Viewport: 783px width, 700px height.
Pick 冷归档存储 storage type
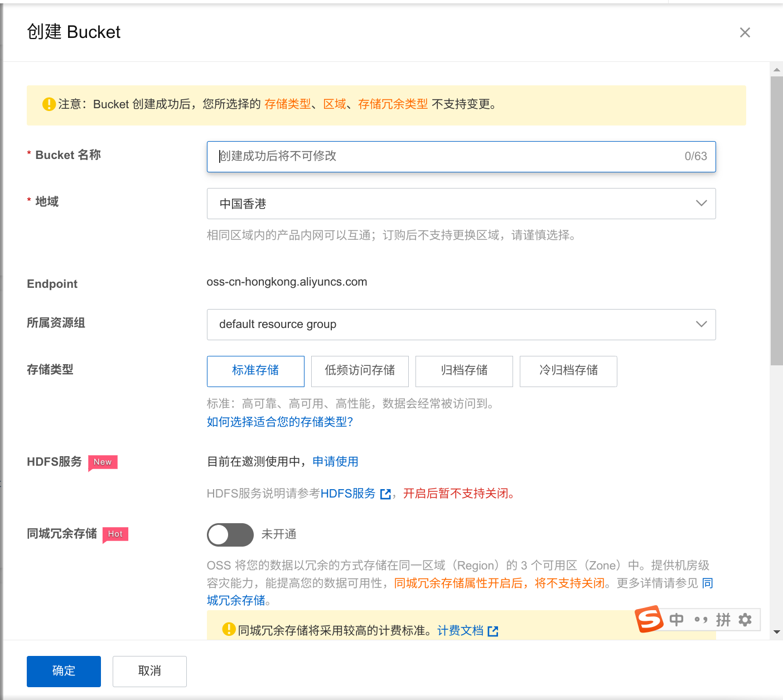click(x=568, y=371)
